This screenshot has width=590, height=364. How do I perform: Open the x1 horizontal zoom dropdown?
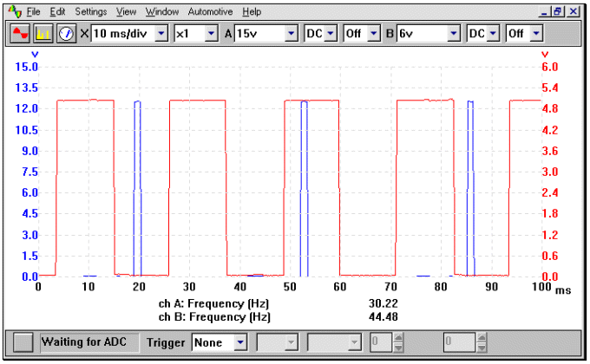tap(211, 34)
